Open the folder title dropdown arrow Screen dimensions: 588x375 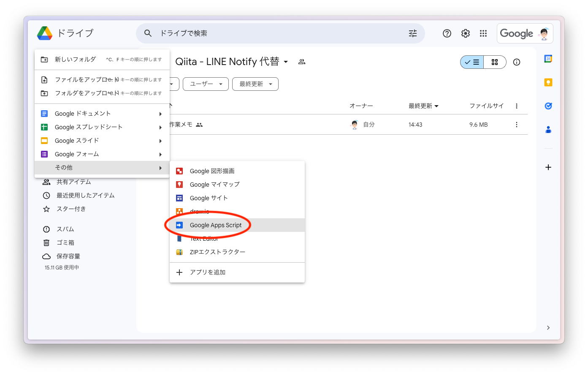(x=286, y=62)
